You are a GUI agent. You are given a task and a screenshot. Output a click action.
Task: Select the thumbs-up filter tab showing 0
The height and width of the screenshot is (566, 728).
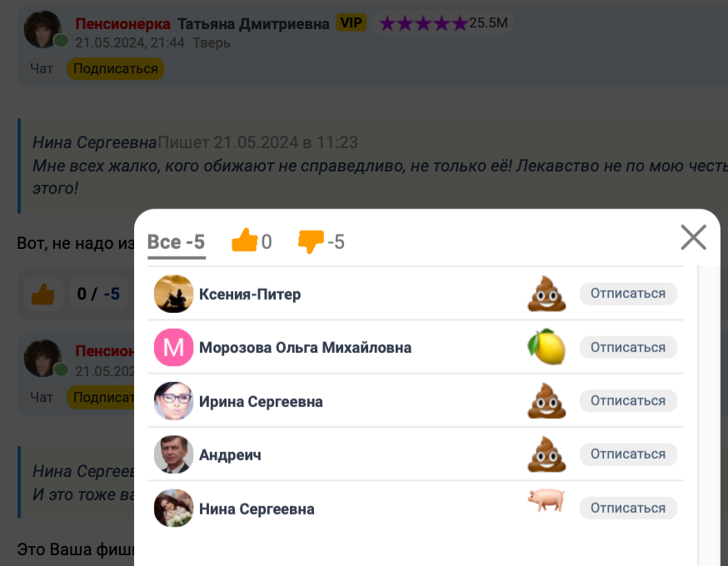(x=252, y=241)
